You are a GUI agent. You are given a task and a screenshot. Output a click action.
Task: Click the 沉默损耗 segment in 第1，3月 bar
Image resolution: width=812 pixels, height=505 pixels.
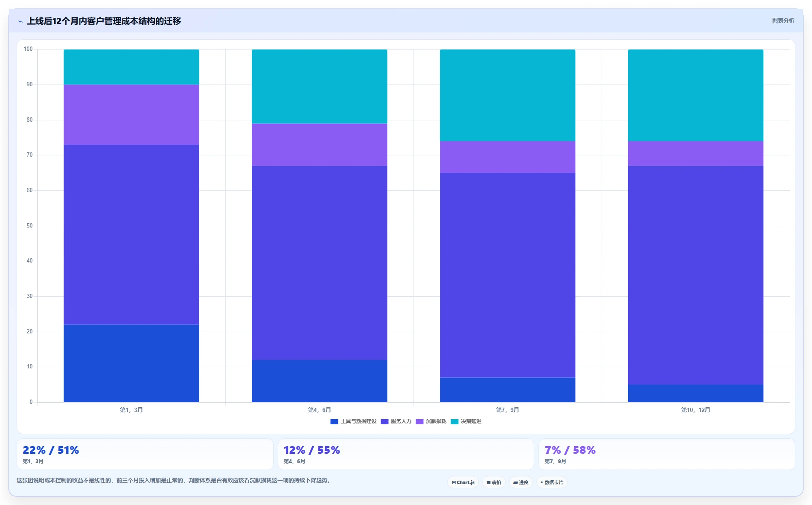tap(131, 115)
